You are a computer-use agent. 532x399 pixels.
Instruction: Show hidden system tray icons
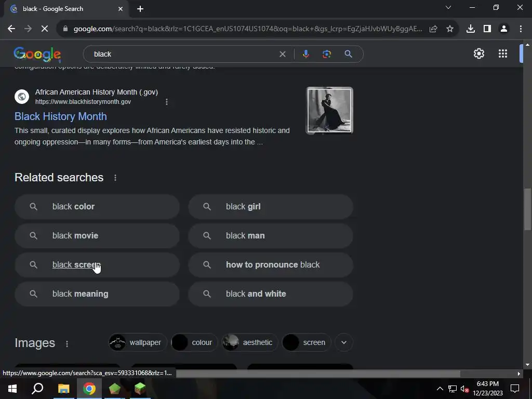[x=440, y=389]
